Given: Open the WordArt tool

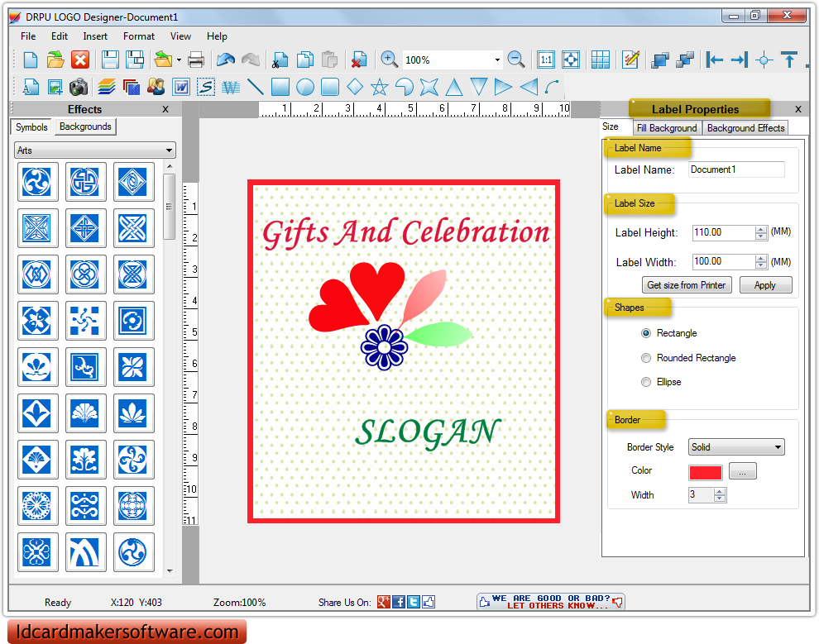Looking at the screenshot, I should tap(230, 86).
